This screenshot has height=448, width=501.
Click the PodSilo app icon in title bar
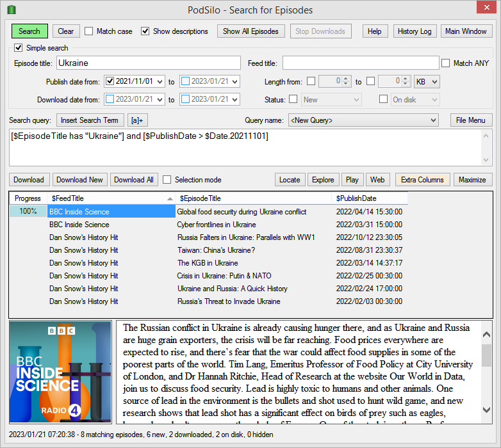[x=12, y=10]
